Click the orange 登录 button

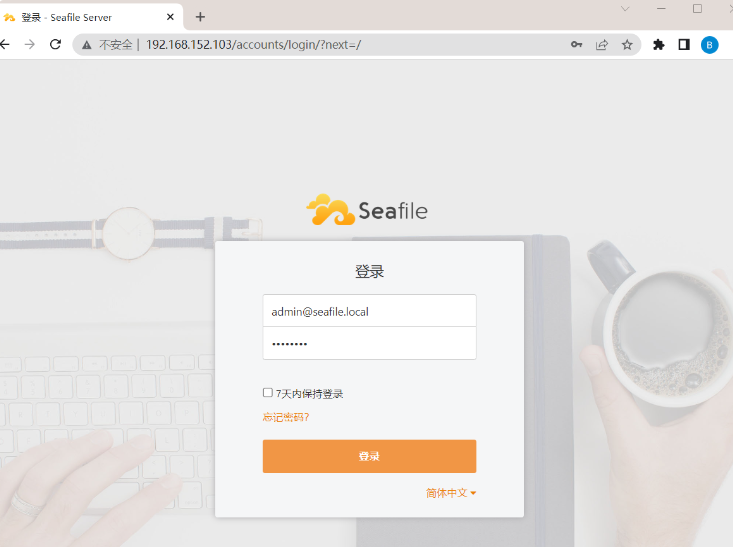[369, 456]
